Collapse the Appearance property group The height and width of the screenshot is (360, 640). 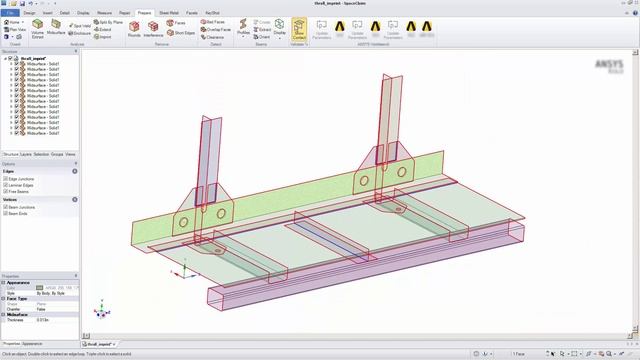(x=3, y=282)
